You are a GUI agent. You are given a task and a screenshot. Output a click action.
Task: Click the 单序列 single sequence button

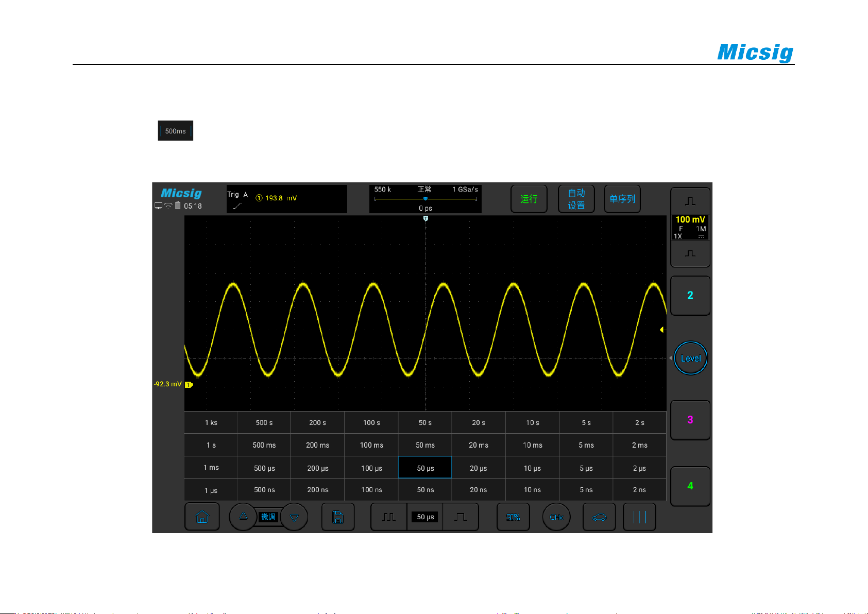[622, 199]
